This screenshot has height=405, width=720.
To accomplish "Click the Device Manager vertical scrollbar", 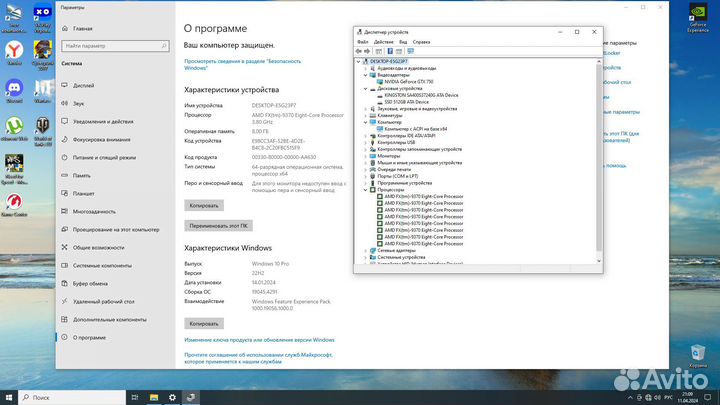I will [x=599, y=157].
